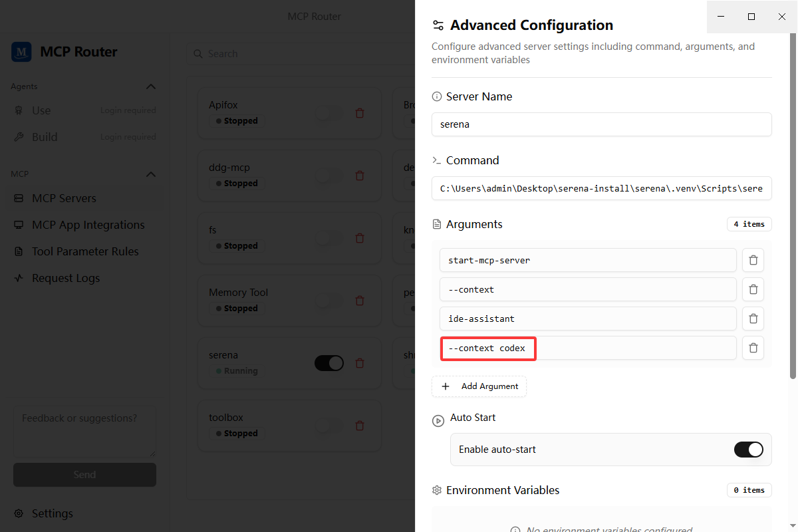Collapse the MCP section chevron
Image resolution: width=798 pixels, height=532 pixels.
[x=151, y=174]
